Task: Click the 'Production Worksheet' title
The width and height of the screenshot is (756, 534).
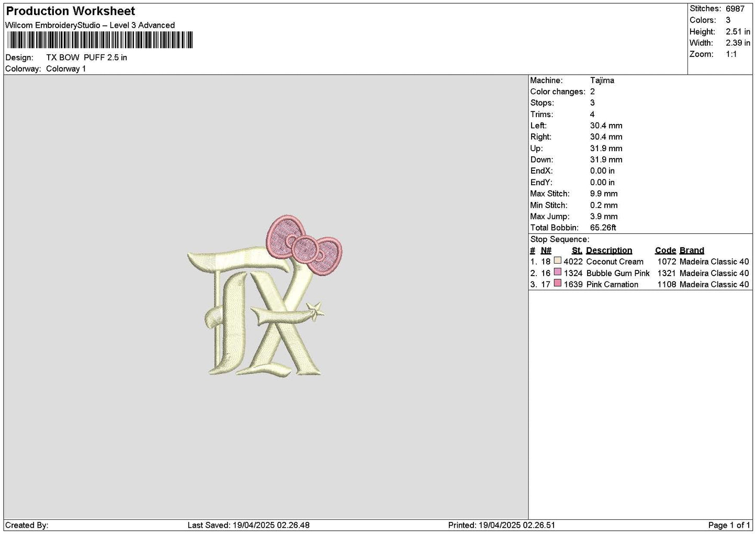Action: point(71,11)
